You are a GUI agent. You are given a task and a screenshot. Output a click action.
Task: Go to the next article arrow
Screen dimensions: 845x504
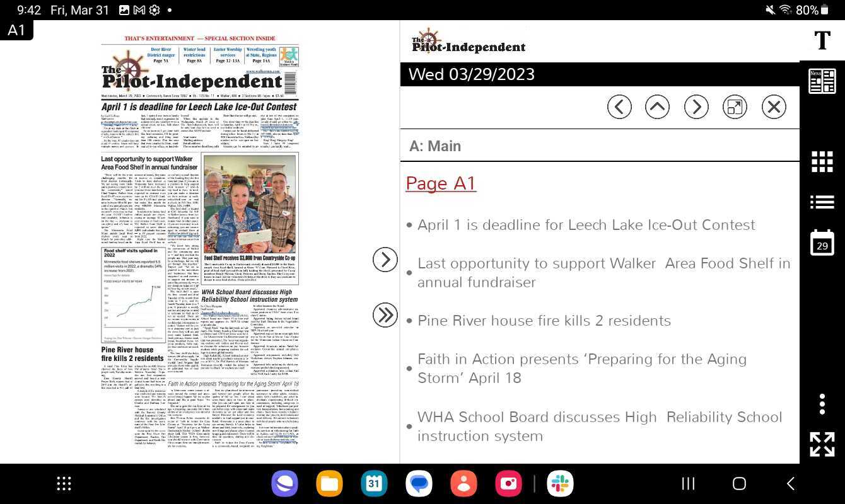click(x=696, y=107)
